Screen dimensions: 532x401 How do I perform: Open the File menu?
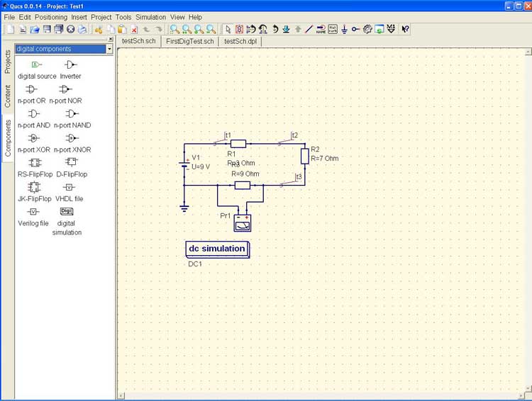pos(9,17)
